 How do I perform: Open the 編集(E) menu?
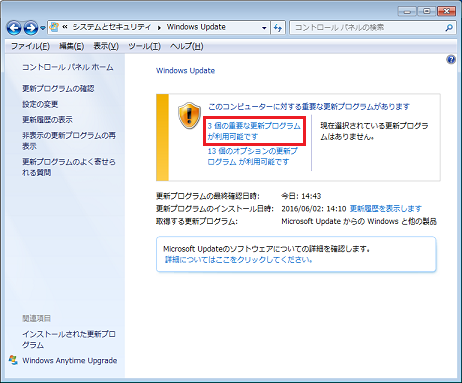coord(71,46)
